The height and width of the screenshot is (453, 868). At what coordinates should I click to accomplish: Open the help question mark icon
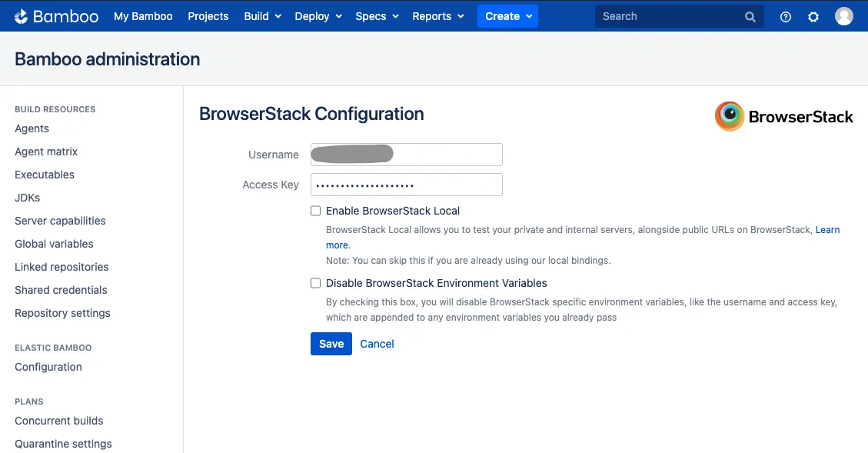785,16
